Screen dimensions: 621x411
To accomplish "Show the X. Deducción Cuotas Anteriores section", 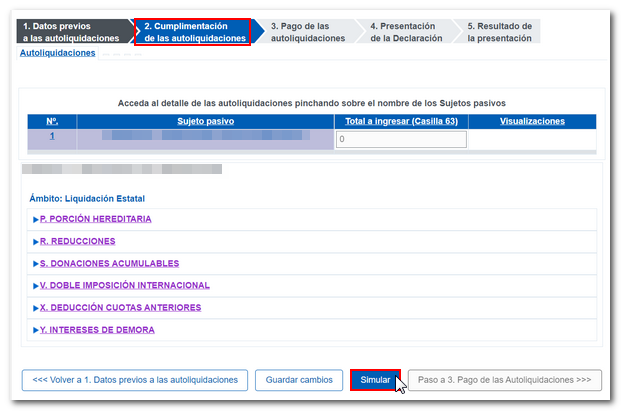I will [120, 307].
